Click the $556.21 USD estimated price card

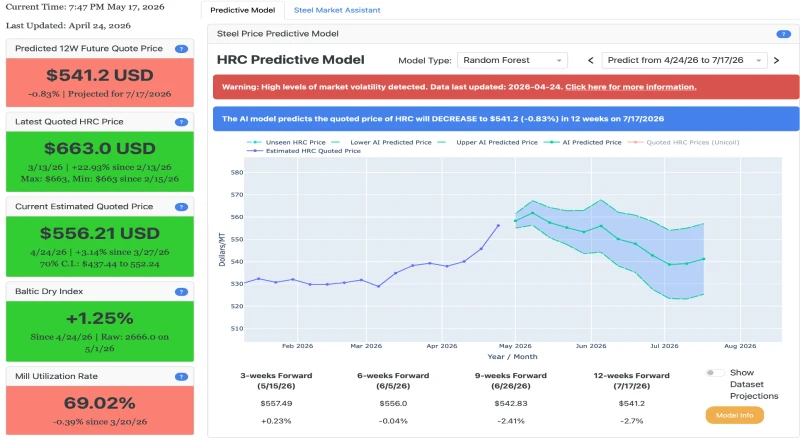coord(100,247)
